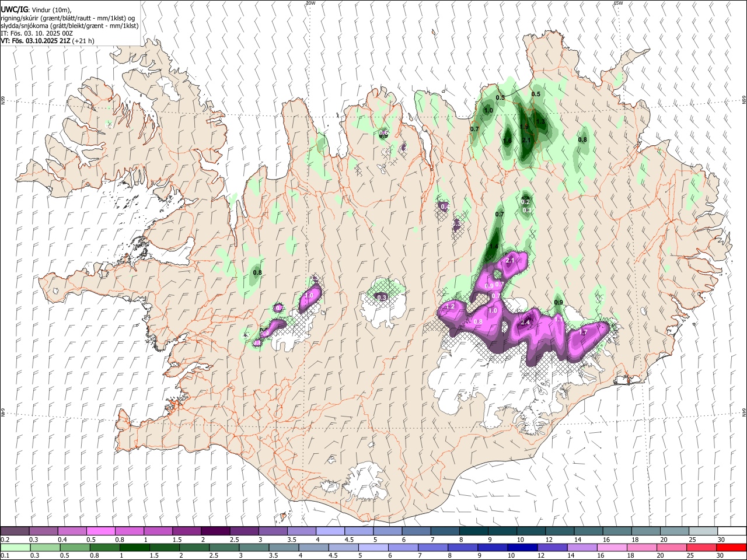The width and height of the screenshot is (747, 560).
Task: Click the rain value '1.3' on the map
Action: [540, 122]
